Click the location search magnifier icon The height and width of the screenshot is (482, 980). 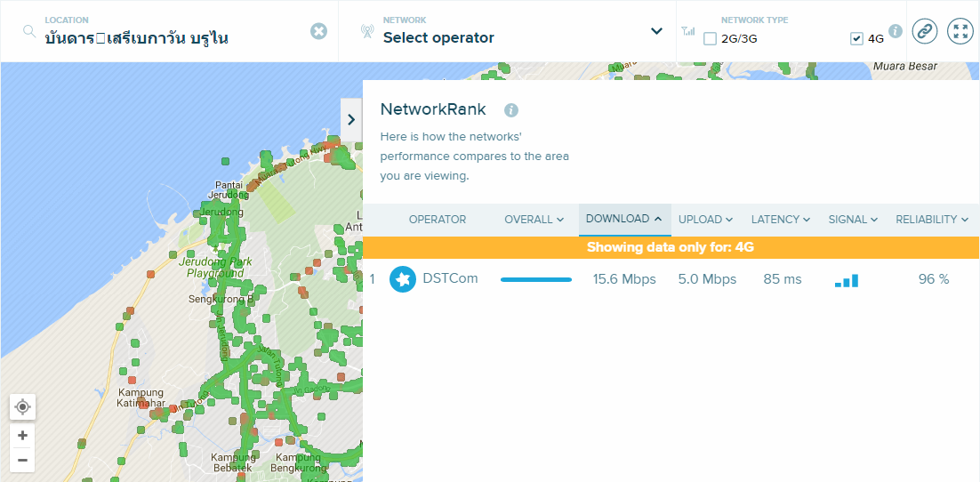point(28,30)
